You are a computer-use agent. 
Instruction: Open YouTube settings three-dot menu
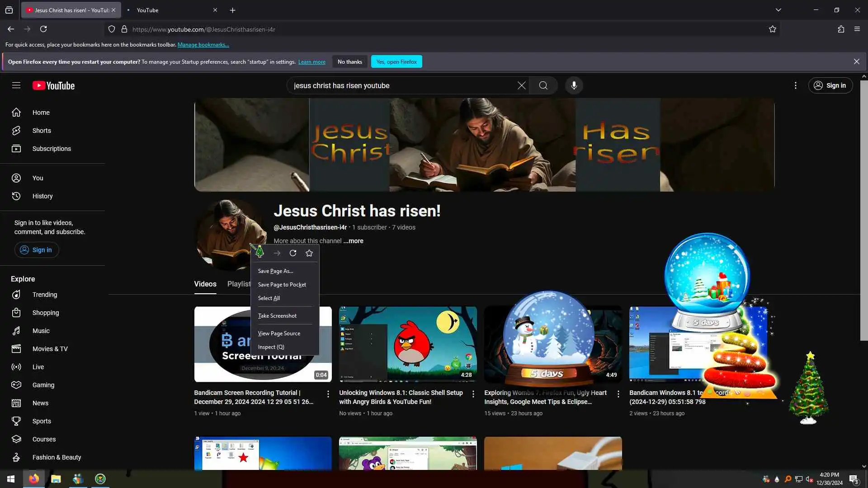pyautogui.click(x=796, y=85)
